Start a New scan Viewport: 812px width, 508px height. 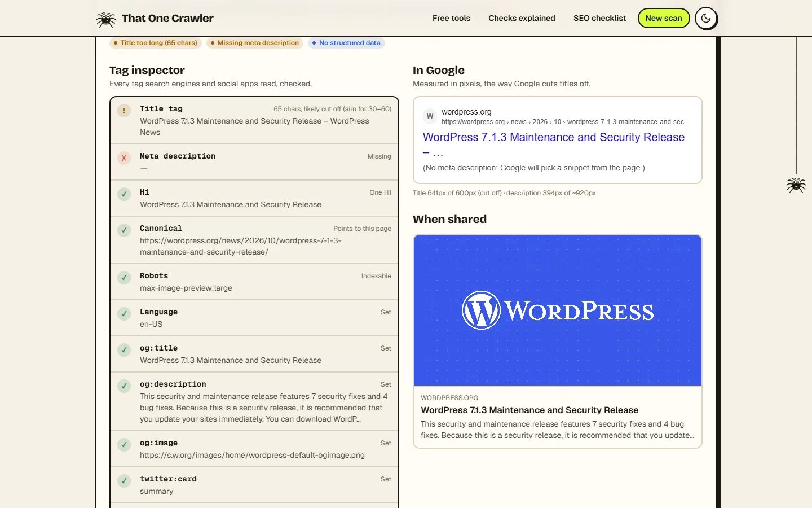[x=664, y=18]
